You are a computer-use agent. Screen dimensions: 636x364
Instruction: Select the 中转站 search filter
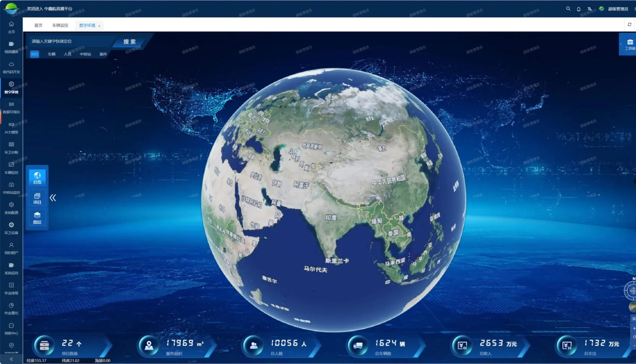click(85, 54)
